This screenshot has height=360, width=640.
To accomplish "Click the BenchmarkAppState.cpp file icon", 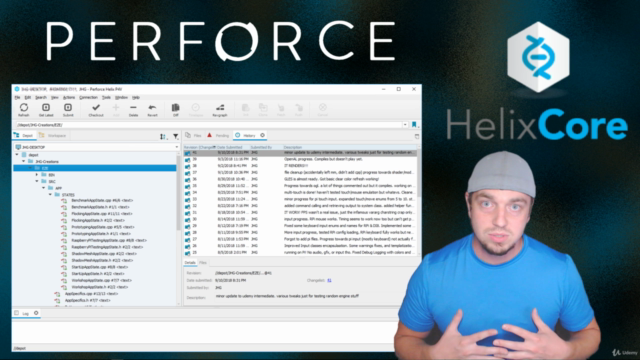I will click(x=64, y=200).
